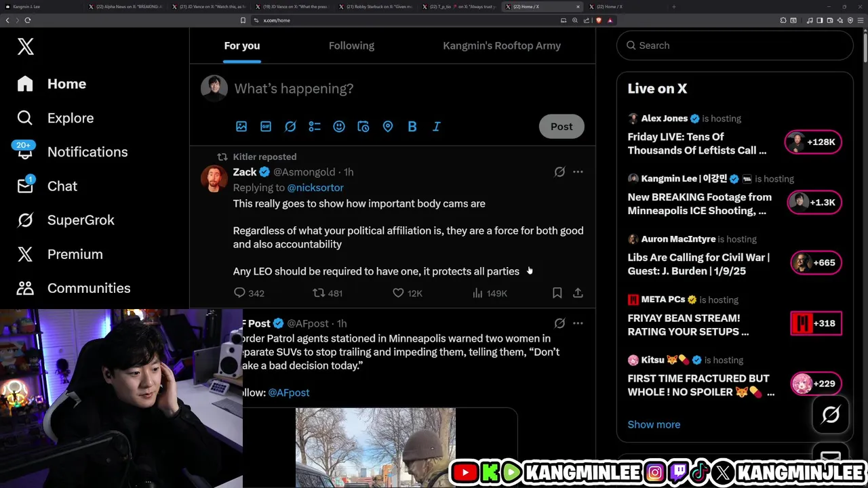Like Zack's post with 12K likes

(x=408, y=293)
